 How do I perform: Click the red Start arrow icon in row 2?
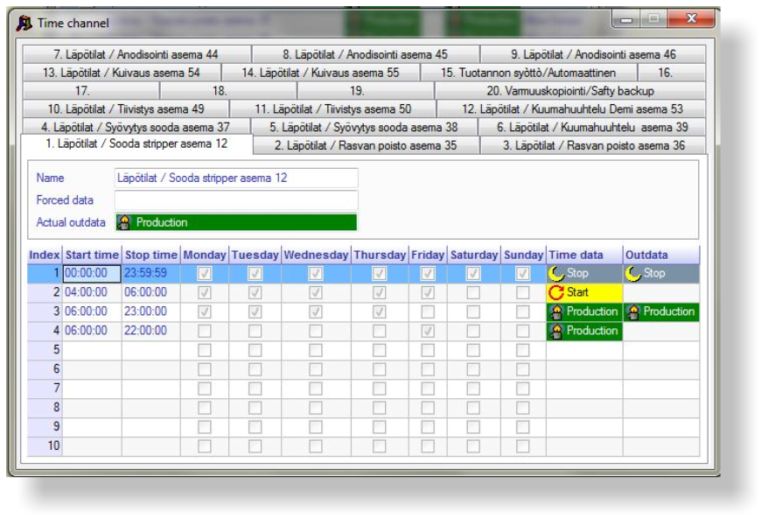[556, 293]
